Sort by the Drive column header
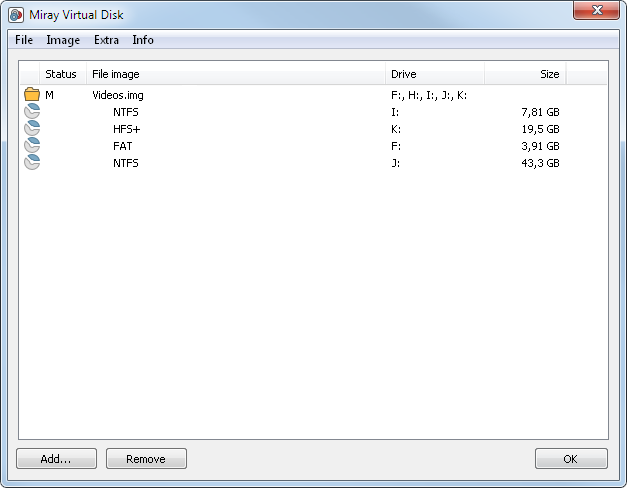 (x=435, y=74)
